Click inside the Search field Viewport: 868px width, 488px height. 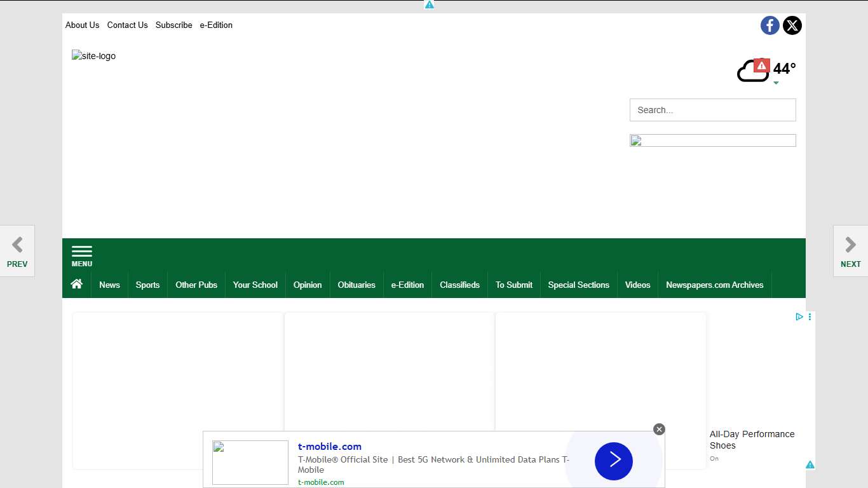712,110
